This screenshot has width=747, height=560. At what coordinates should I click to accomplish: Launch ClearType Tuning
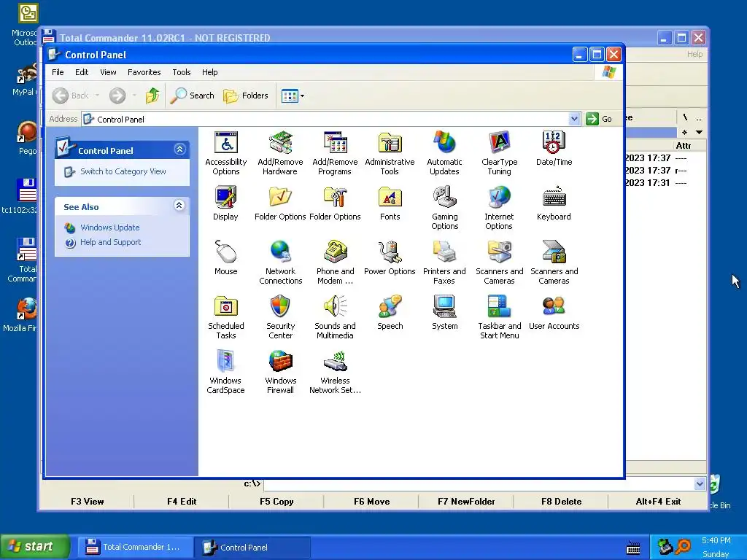[x=499, y=153]
